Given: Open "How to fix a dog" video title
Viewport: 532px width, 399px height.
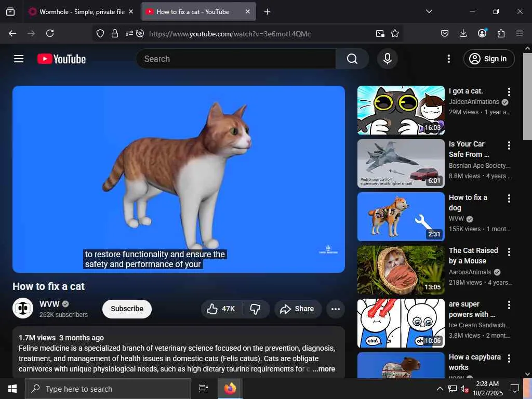Looking at the screenshot, I should tap(468, 203).
